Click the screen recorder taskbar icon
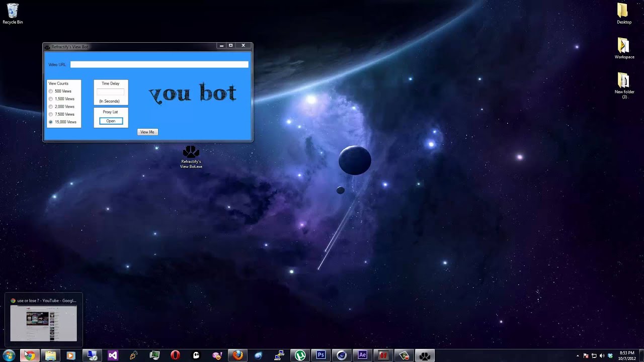Image resolution: width=644 pixels, height=362 pixels. (404, 355)
